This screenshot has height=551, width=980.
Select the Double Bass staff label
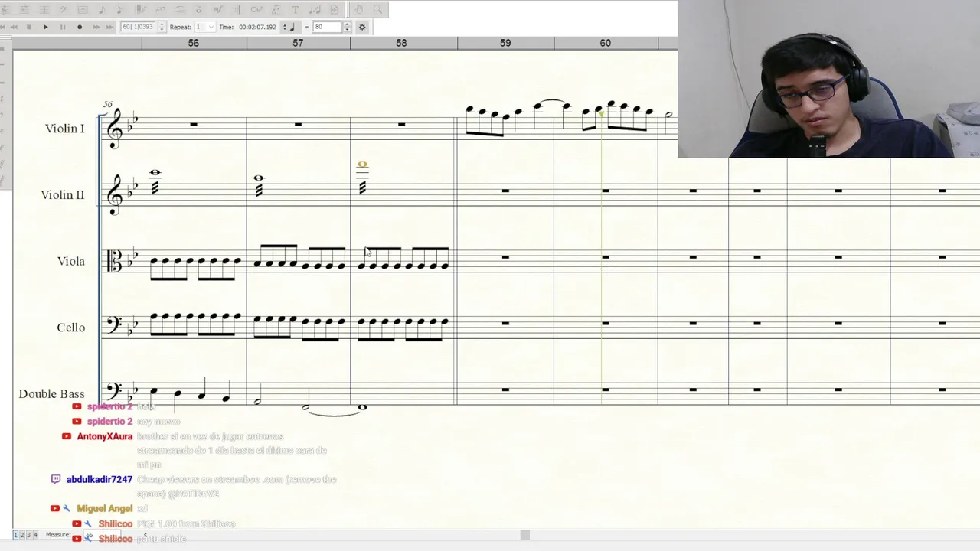pyautogui.click(x=51, y=393)
